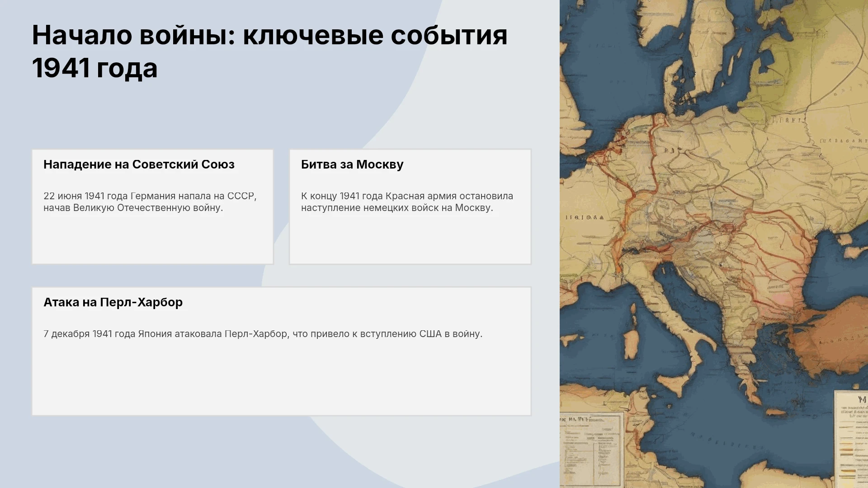This screenshot has height=488, width=868.
Task: Select the text about 7 декабря 1941 года
Action: pyautogui.click(x=263, y=334)
